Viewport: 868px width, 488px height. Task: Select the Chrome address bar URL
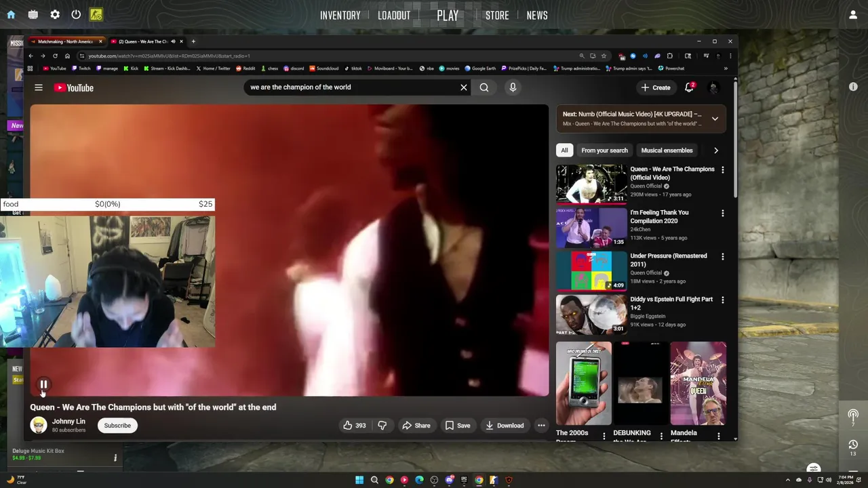pyautogui.click(x=169, y=56)
